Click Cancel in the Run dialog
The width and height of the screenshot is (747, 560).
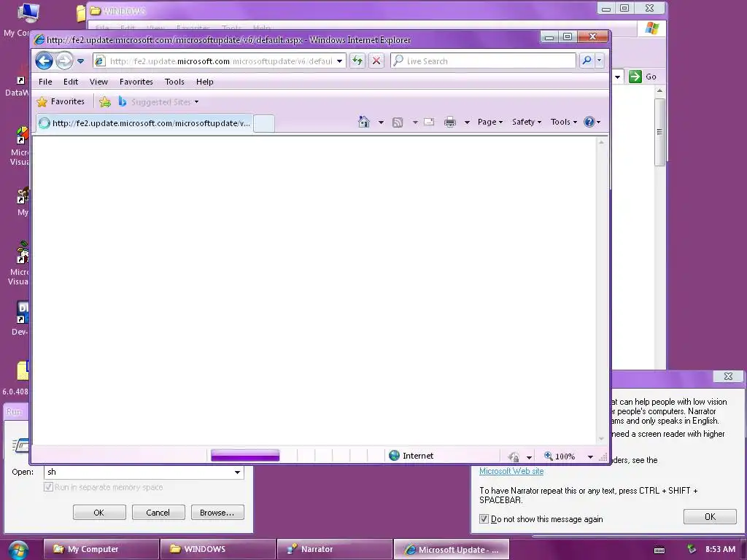pos(158,513)
